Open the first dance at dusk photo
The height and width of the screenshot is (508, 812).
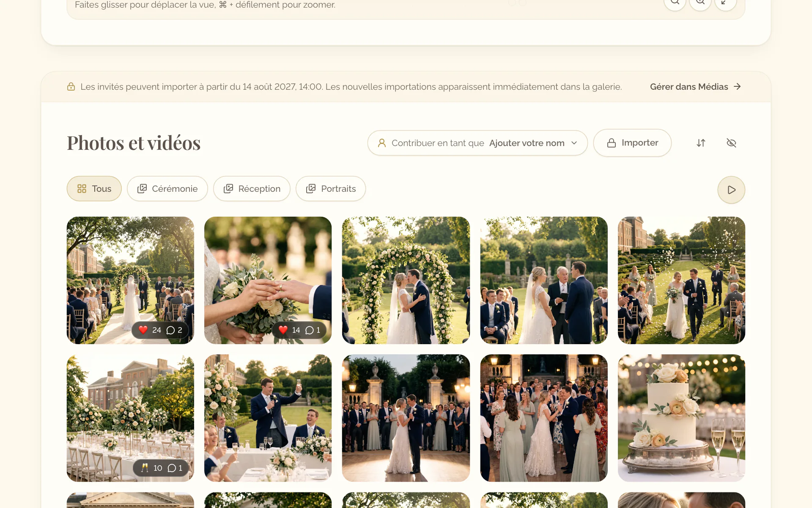[x=406, y=418]
